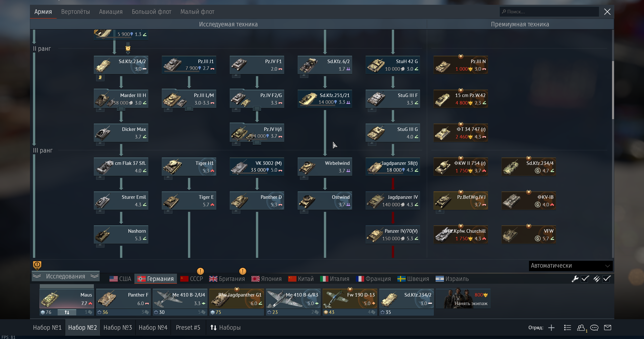Select the Me 410 B-6/R3 crew slot

(x=293, y=299)
